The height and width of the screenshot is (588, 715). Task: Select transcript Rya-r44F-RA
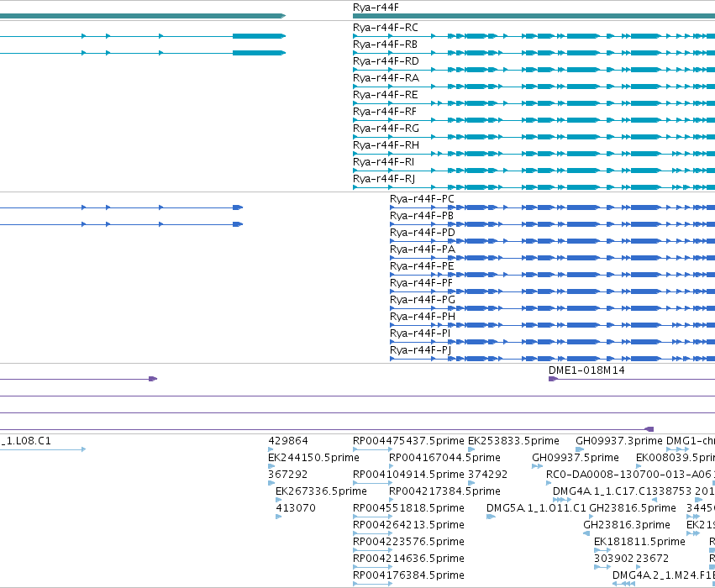386,78
